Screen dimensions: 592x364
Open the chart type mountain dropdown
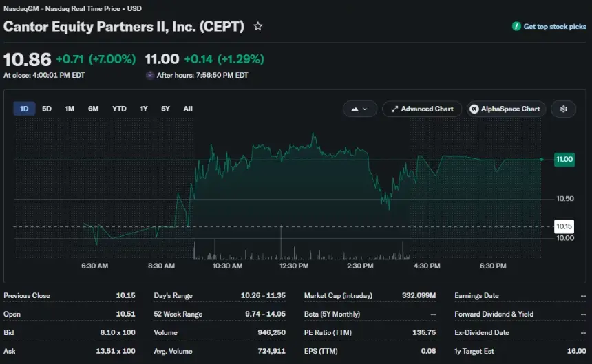click(359, 109)
